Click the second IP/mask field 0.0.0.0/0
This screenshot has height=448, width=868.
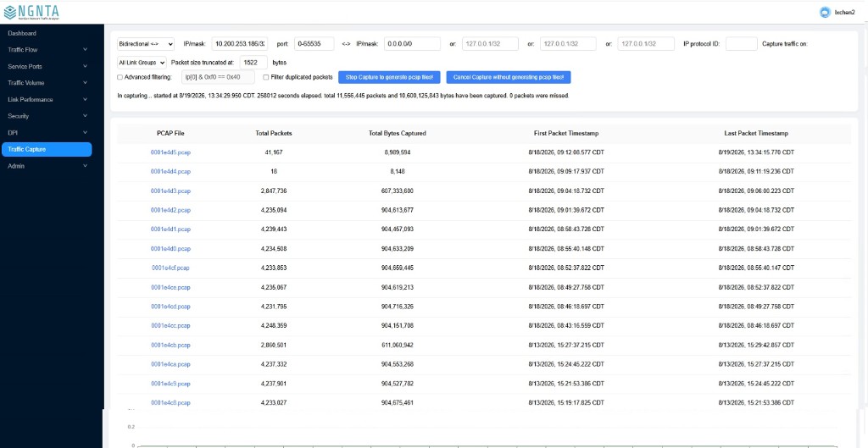click(x=413, y=44)
